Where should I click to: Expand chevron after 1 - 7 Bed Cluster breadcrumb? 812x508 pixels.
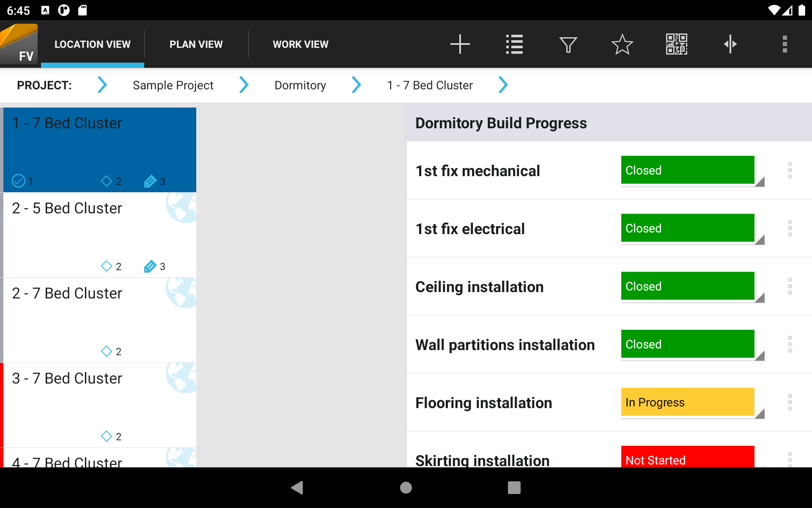[503, 85]
